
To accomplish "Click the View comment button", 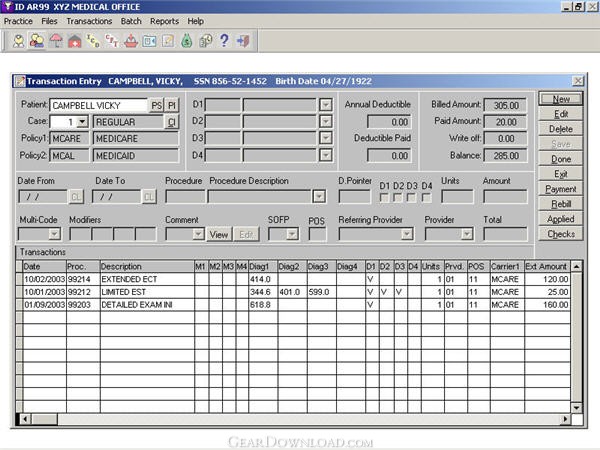I will (218, 235).
